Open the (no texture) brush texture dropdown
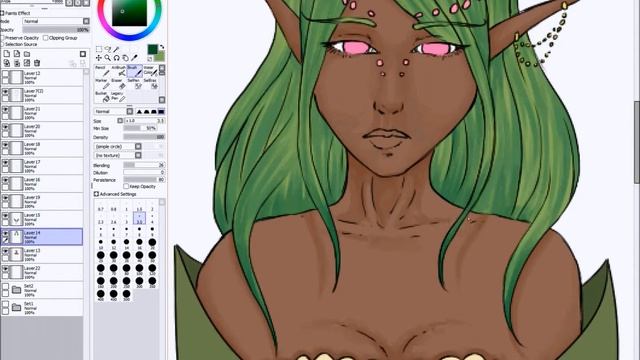 118,155
